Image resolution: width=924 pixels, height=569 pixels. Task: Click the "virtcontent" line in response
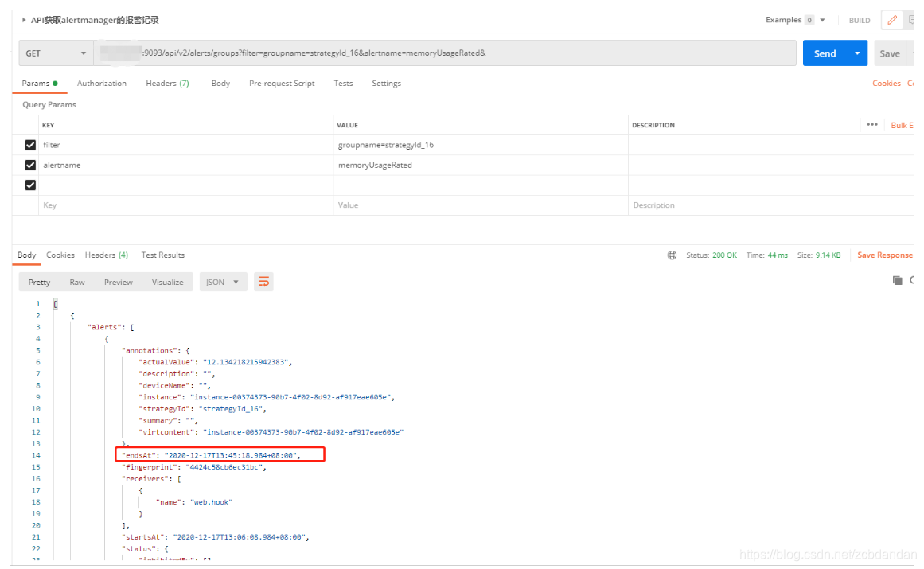(271, 432)
